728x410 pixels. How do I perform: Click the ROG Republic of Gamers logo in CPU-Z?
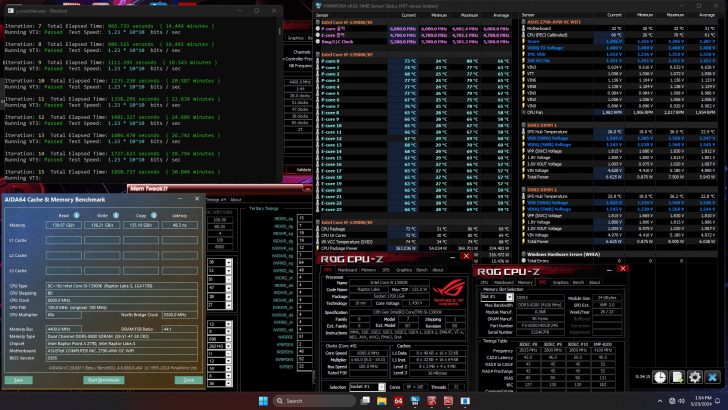click(448, 292)
